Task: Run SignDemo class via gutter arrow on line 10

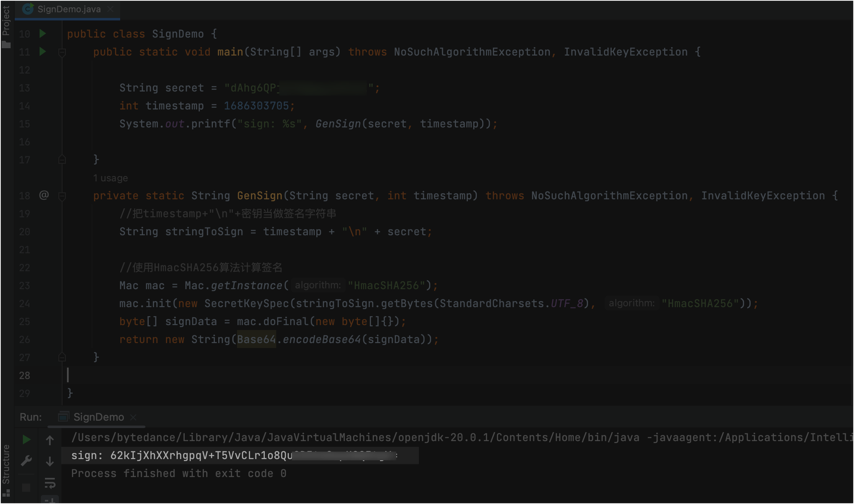Action: coord(42,34)
